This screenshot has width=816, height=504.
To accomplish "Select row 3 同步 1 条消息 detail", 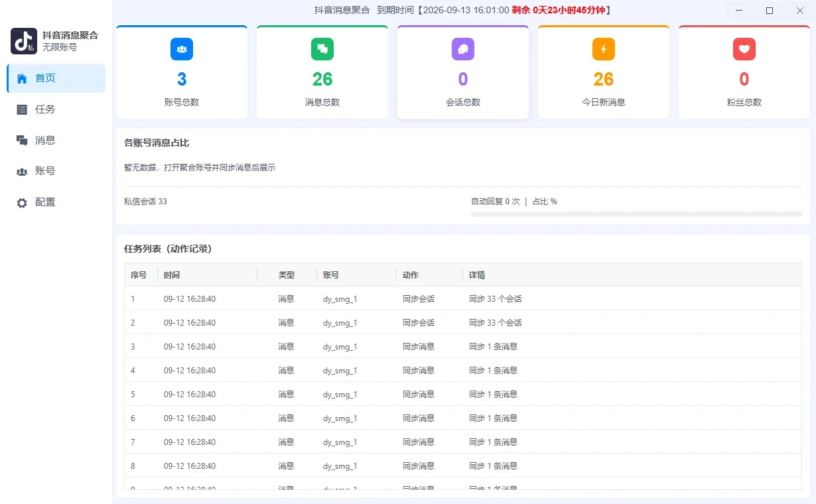I will point(493,347).
